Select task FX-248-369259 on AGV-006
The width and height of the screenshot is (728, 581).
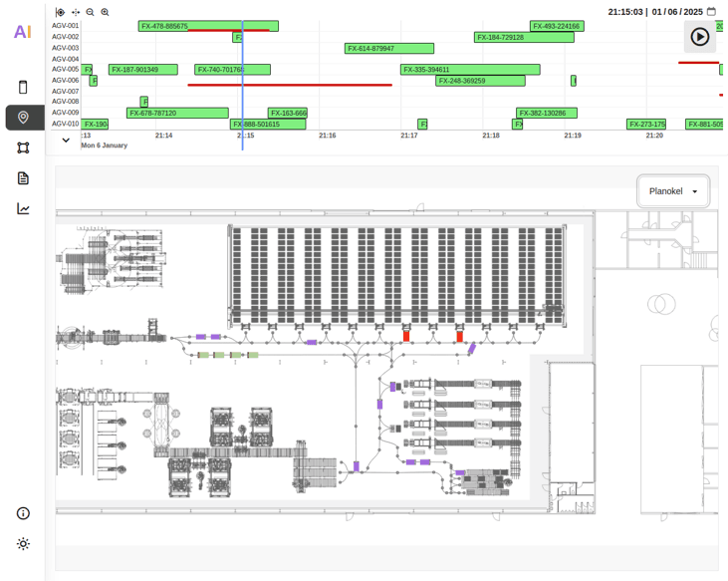pyautogui.click(x=480, y=81)
